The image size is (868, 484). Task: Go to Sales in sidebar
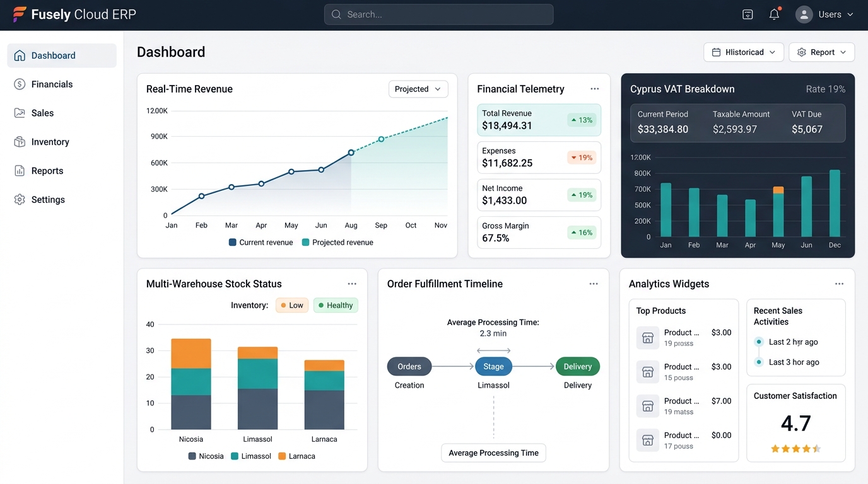[62, 113]
